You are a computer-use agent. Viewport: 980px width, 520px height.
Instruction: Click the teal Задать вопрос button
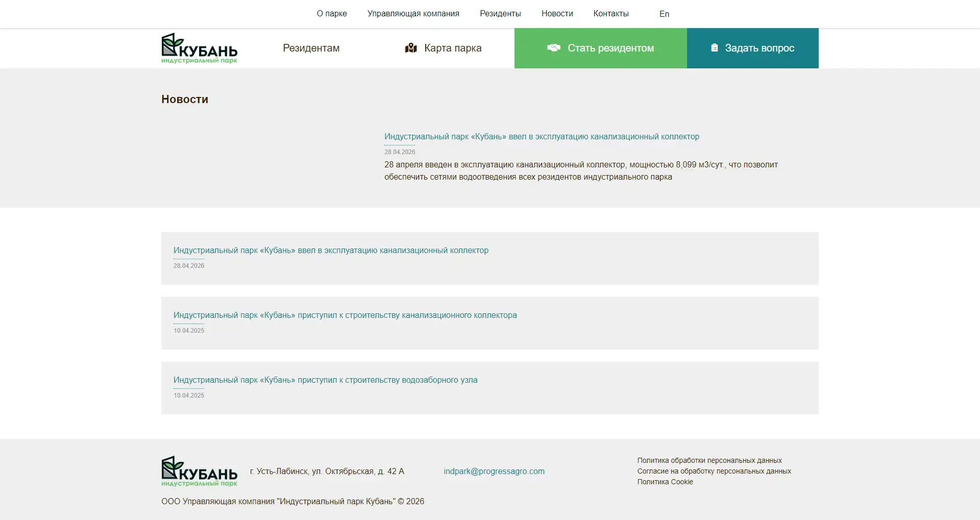click(x=753, y=48)
